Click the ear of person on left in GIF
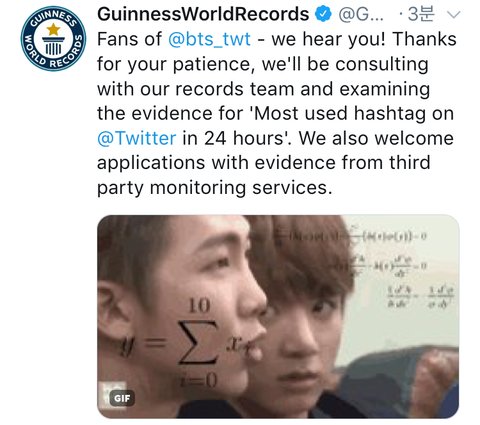 pos(112,317)
